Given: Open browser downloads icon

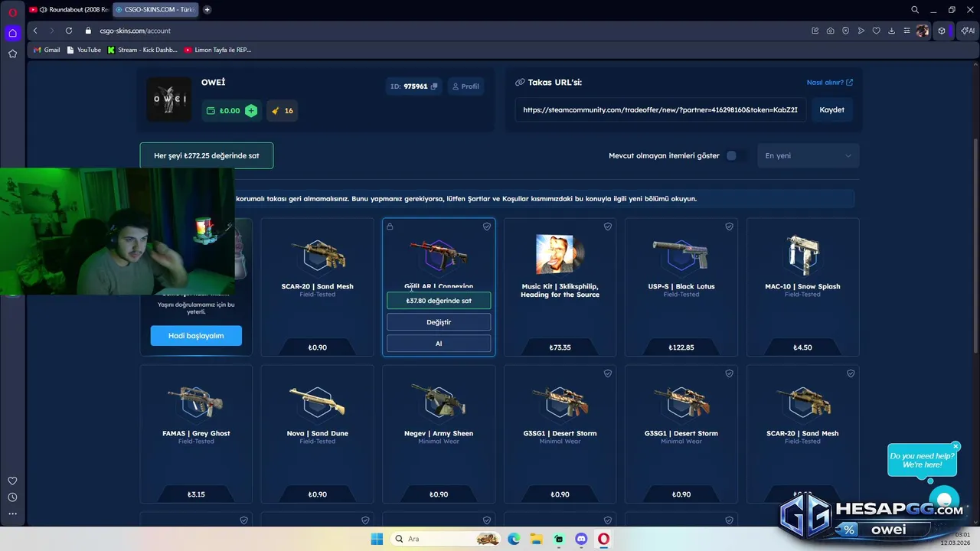Looking at the screenshot, I should click(x=891, y=31).
